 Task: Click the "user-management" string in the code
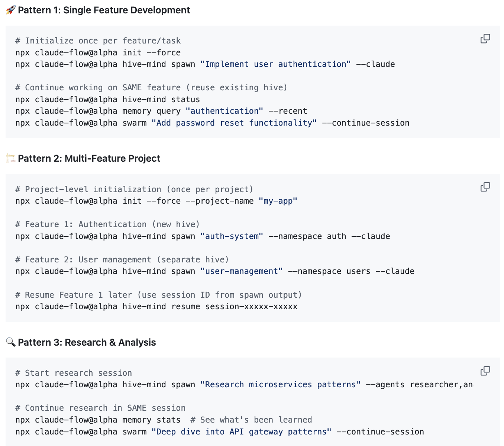pos(241,271)
